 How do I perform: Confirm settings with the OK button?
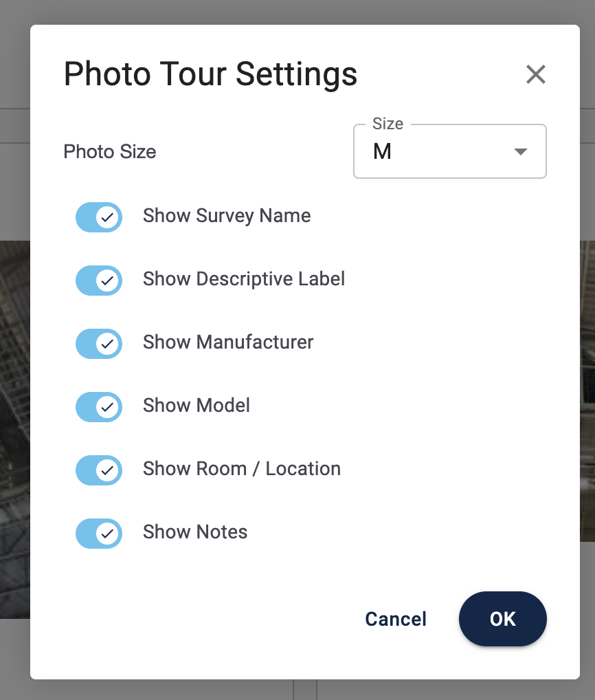[502, 619]
